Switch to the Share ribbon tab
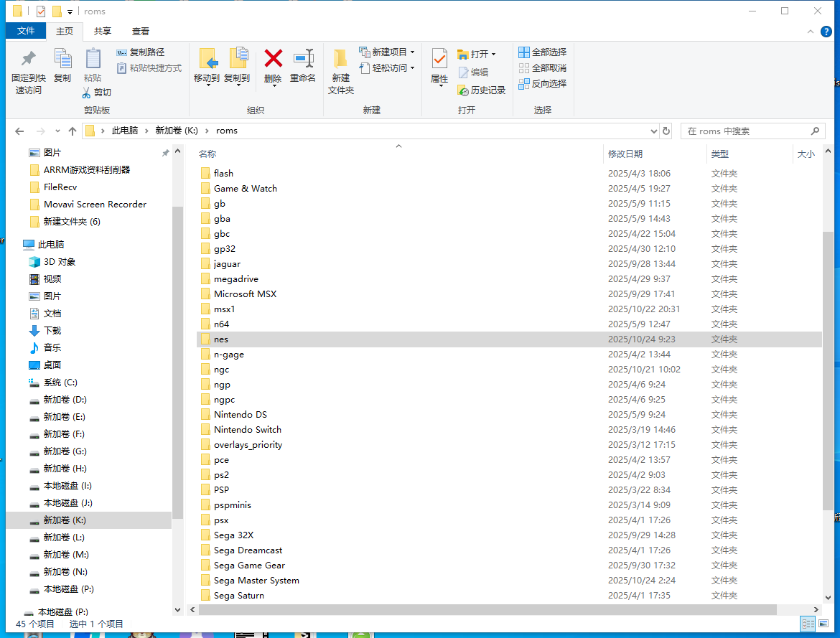The width and height of the screenshot is (840, 638). click(103, 31)
